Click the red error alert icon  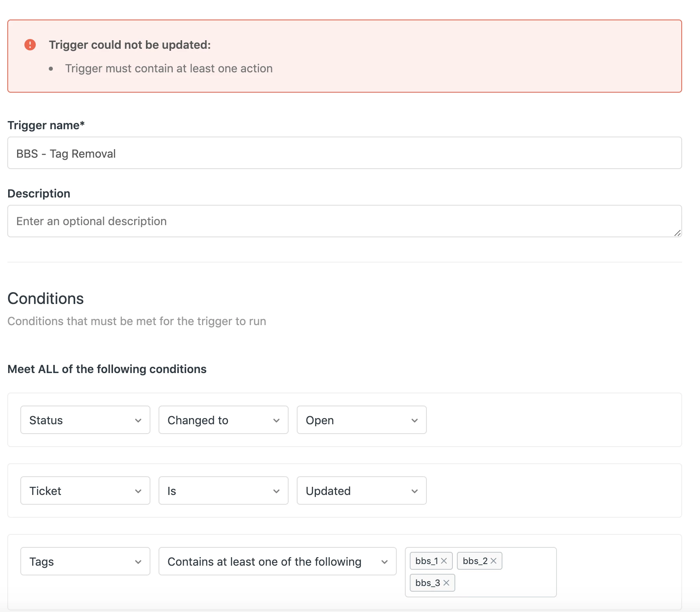click(x=30, y=45)
